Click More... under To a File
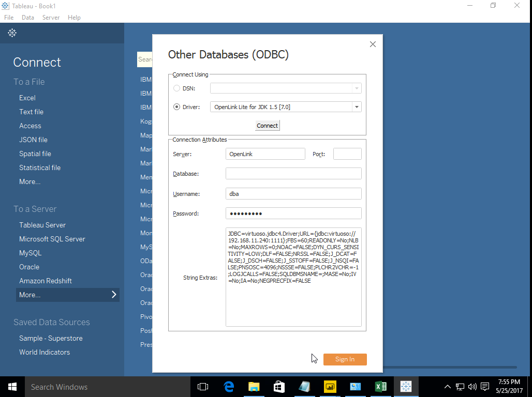This screenshot has height=397, width=532. [30, 182]
